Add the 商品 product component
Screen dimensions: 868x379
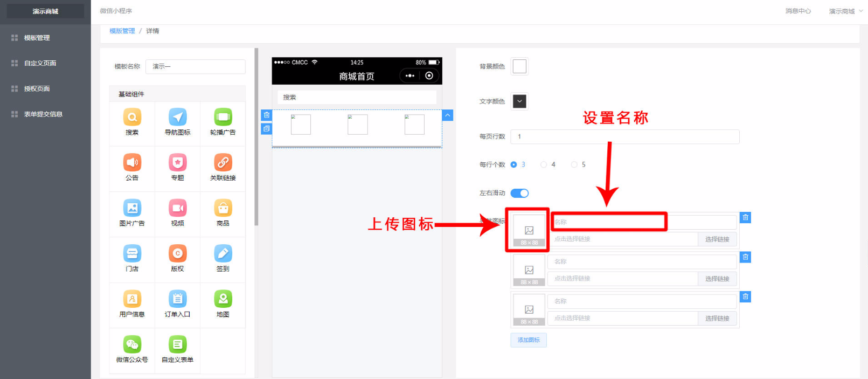coord(223,213)
